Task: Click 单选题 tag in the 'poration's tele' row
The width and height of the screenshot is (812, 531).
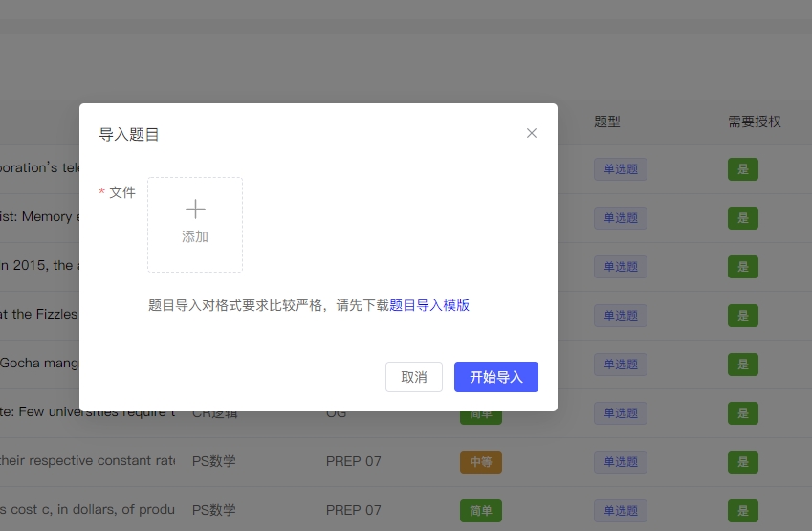Action: point(620,169)
